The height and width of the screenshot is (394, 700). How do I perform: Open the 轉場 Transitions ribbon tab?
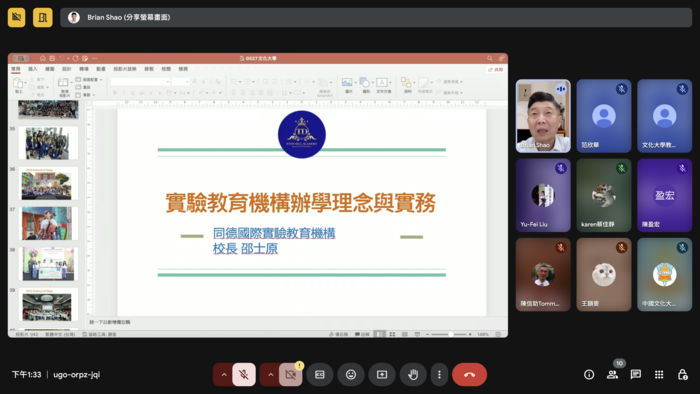tap(83, 69)
